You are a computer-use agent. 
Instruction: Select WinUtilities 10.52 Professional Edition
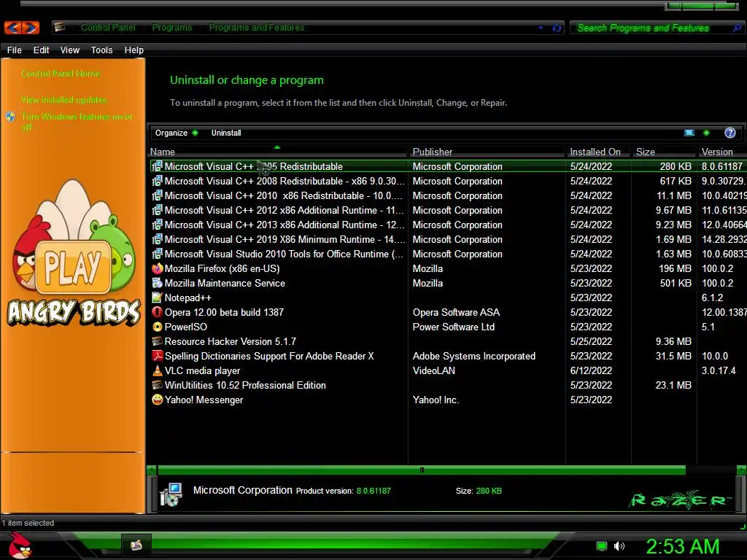pos(245,385)
